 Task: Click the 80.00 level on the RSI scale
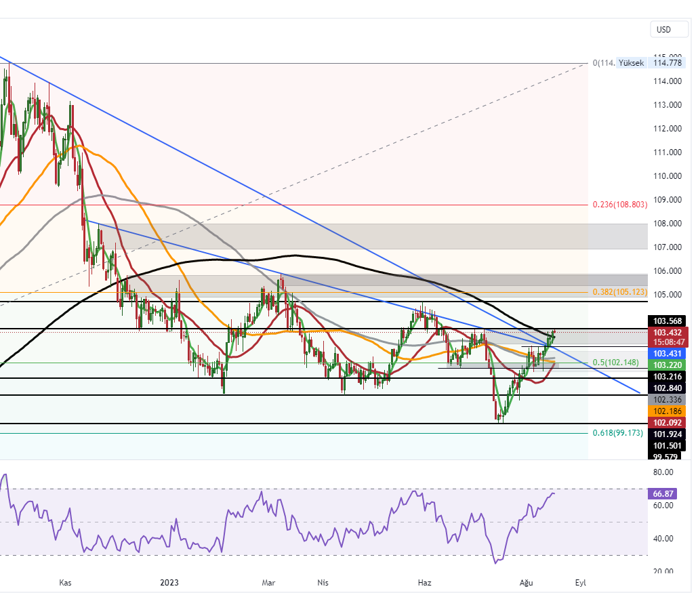pyautogui.click(x=663, y=472)
